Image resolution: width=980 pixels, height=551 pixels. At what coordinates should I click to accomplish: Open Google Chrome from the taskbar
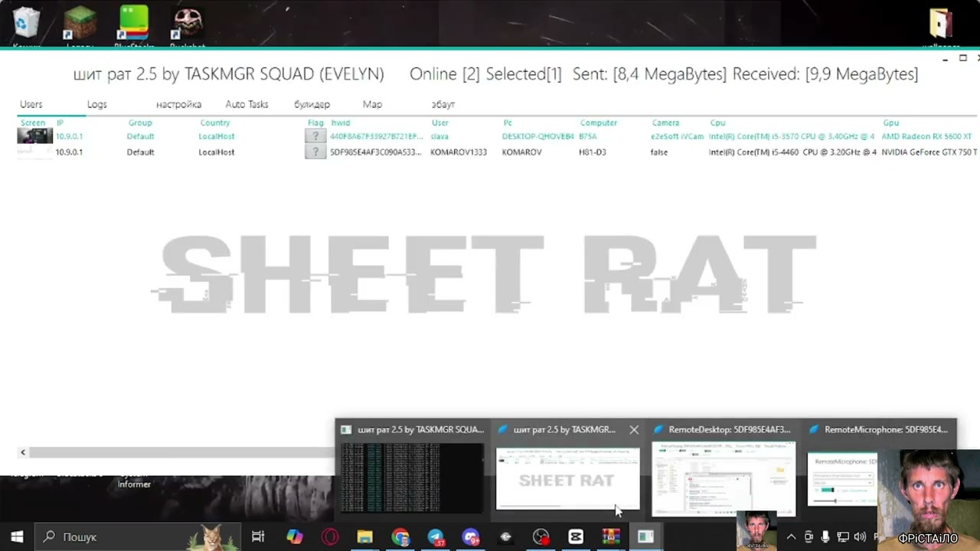pyautogui.click(x=400, y=537)
